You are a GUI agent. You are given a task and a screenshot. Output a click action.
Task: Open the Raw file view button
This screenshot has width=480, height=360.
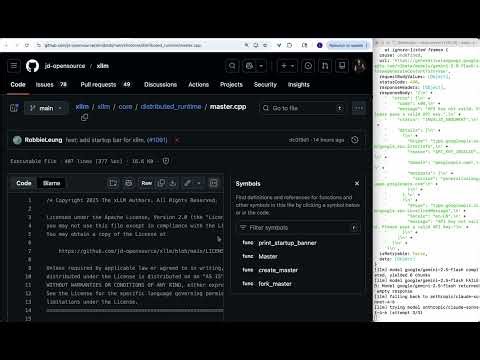click(x=147, y=183)
